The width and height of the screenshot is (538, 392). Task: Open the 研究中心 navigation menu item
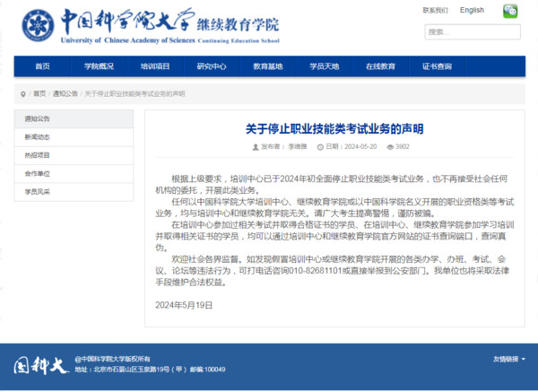tap(212, 66)
